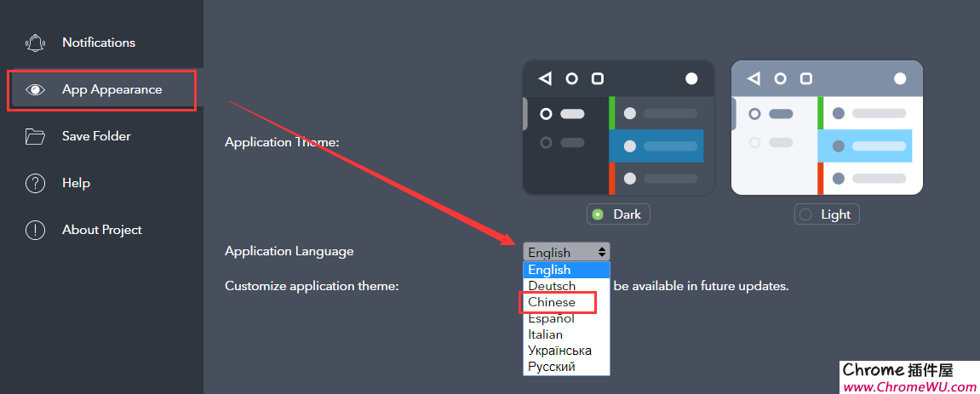980x394 pixels.
Task: Click the Notifications bell icon
Action: coord(35,43)
